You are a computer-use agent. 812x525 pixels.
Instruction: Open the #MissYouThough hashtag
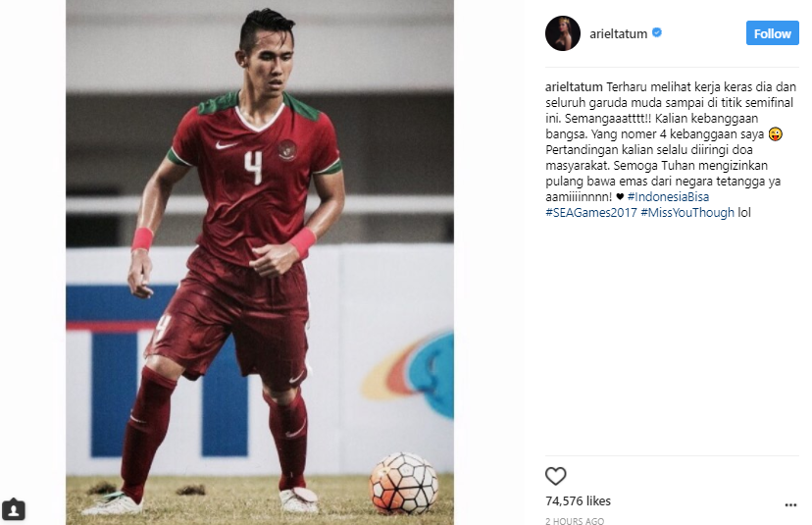[687, 213]
